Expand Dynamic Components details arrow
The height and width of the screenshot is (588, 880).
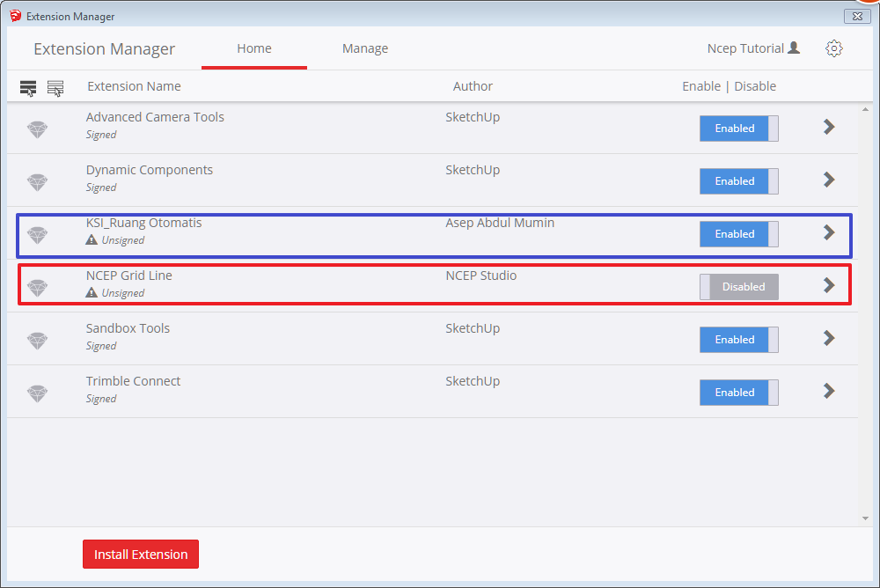click(x=829, y=180)
